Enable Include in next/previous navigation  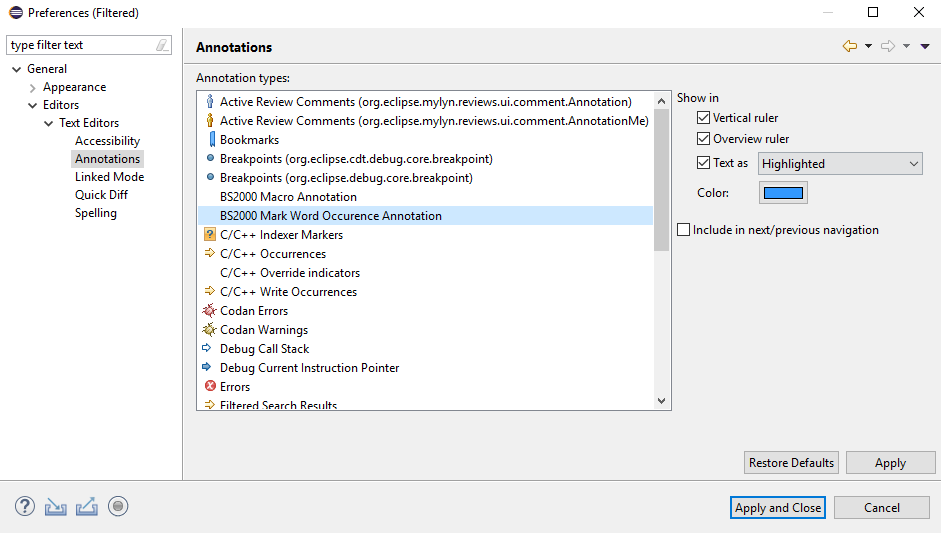click(684, 230)
